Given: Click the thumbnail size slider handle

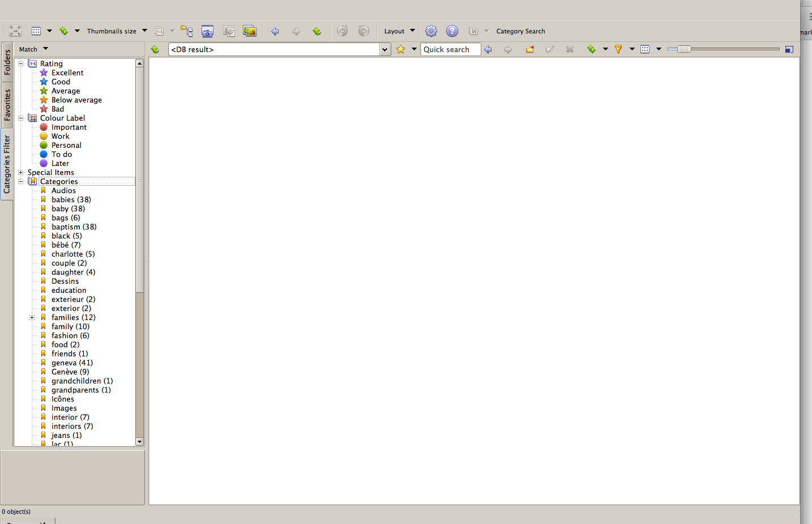Looking at the screenshot, I should [684, 49].
